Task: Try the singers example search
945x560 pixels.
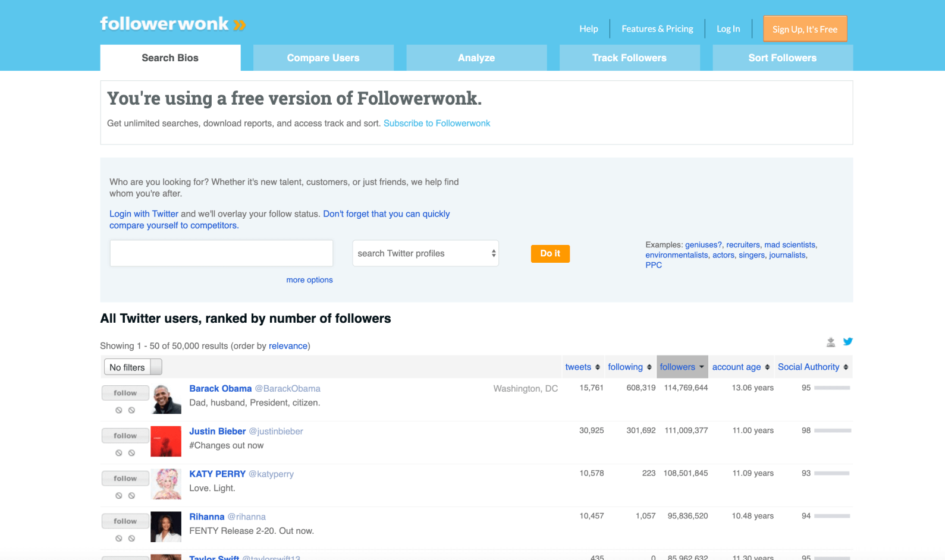Action: click(x=752, y=255)
